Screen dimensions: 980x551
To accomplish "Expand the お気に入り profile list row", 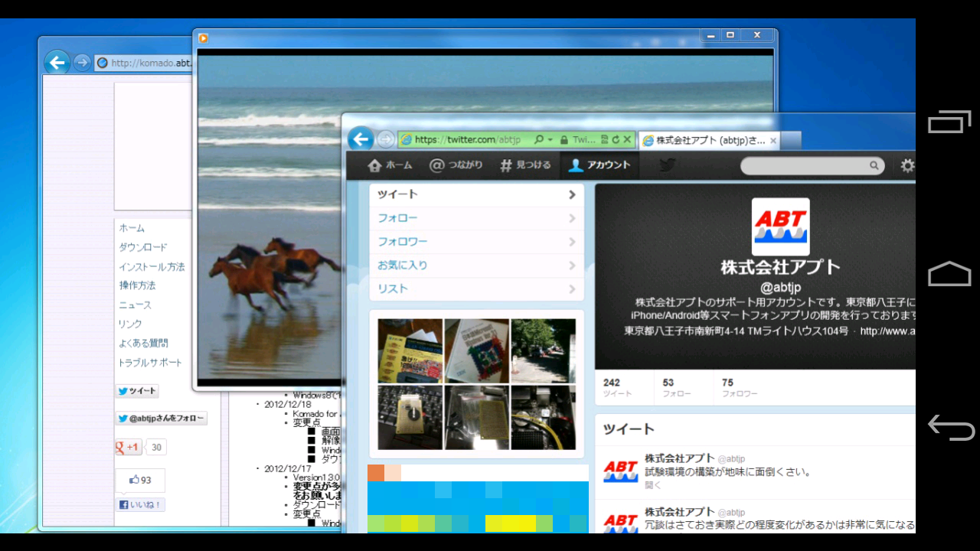I will pyautogui.click(x=476, y=266).
